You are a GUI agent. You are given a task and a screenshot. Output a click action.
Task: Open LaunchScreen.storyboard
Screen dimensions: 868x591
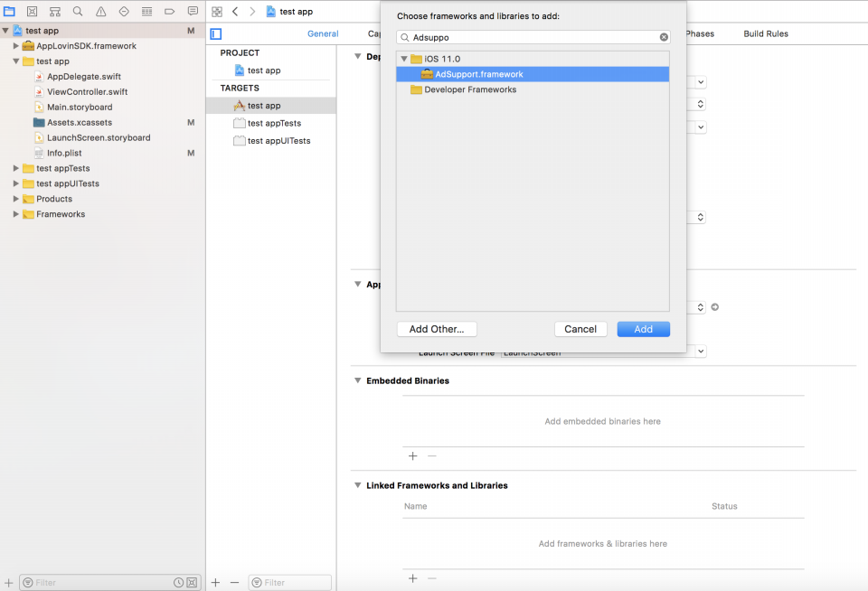(99, 137)
